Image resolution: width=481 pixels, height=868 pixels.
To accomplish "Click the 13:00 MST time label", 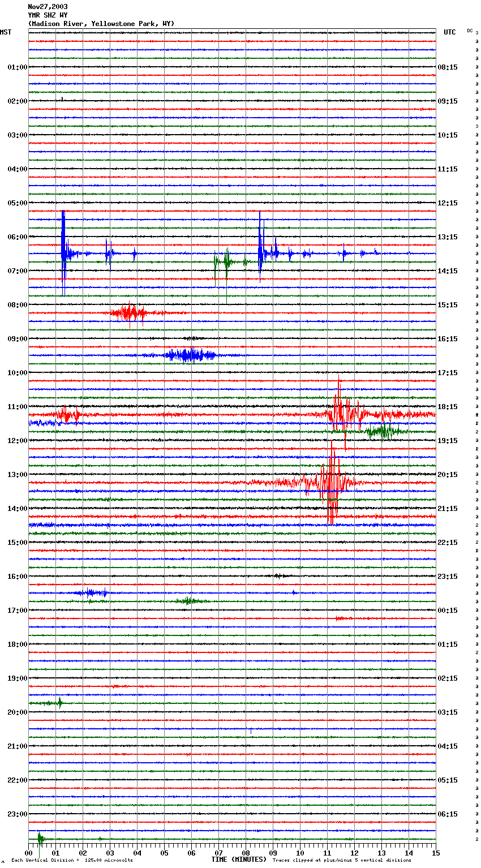I will click(x=18, y=475).
